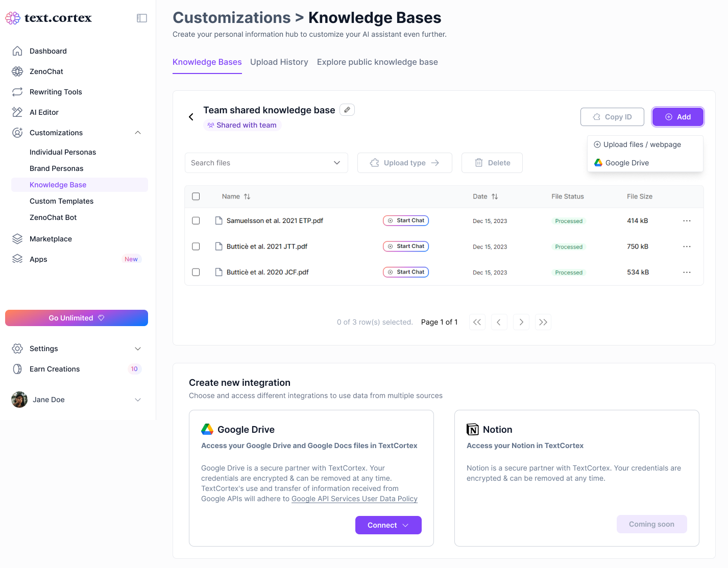Click the edit pencil next to knowledge base title
This screenshot has height=568, width=728.
click(347, 110)
